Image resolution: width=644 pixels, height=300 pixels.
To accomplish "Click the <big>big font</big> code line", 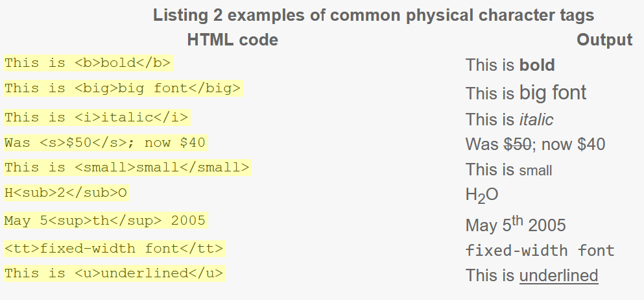I will click(x=123, y=88).
